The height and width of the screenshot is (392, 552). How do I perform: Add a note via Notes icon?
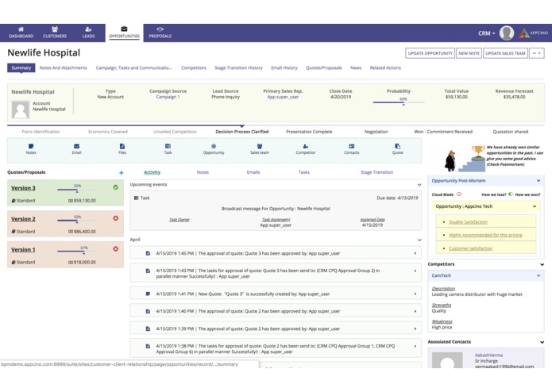tap(31, 146)
